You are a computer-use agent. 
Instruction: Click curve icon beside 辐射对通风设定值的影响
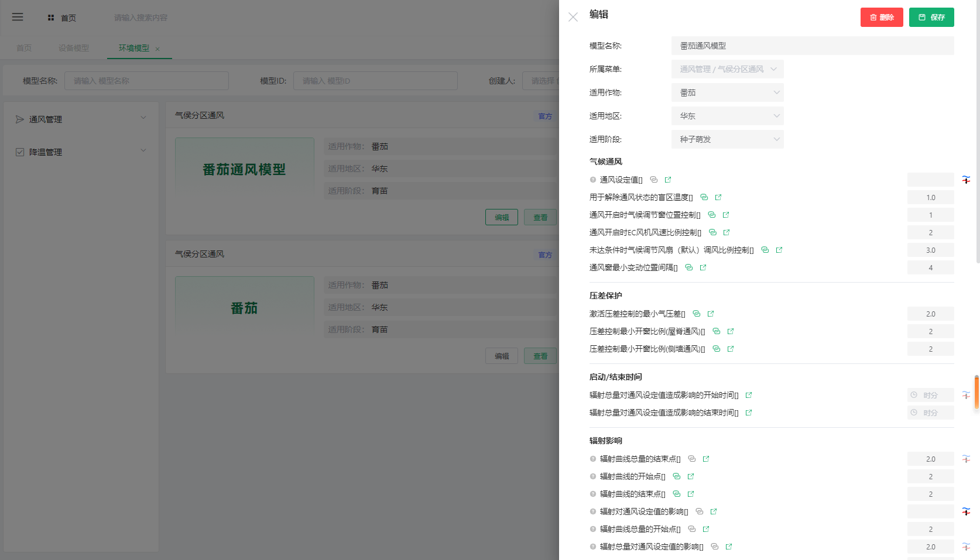966,511
